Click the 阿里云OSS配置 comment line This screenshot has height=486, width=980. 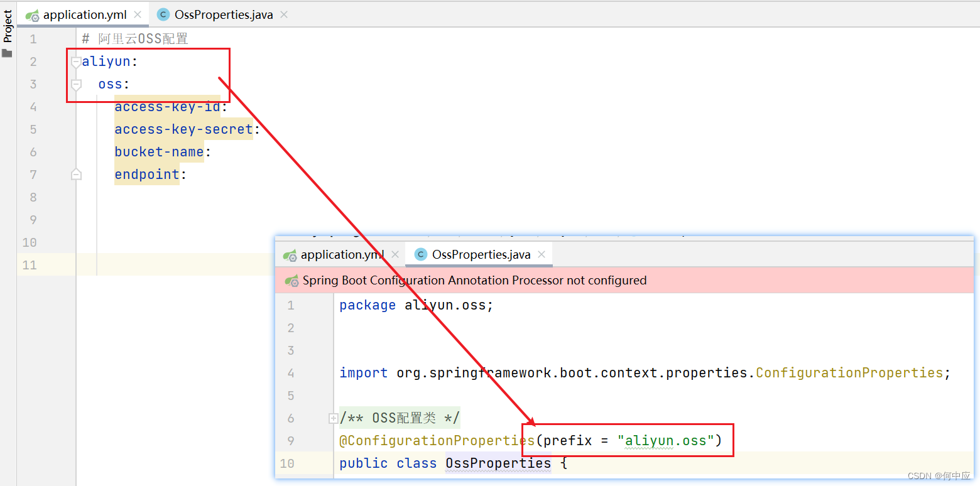point(135,39)
